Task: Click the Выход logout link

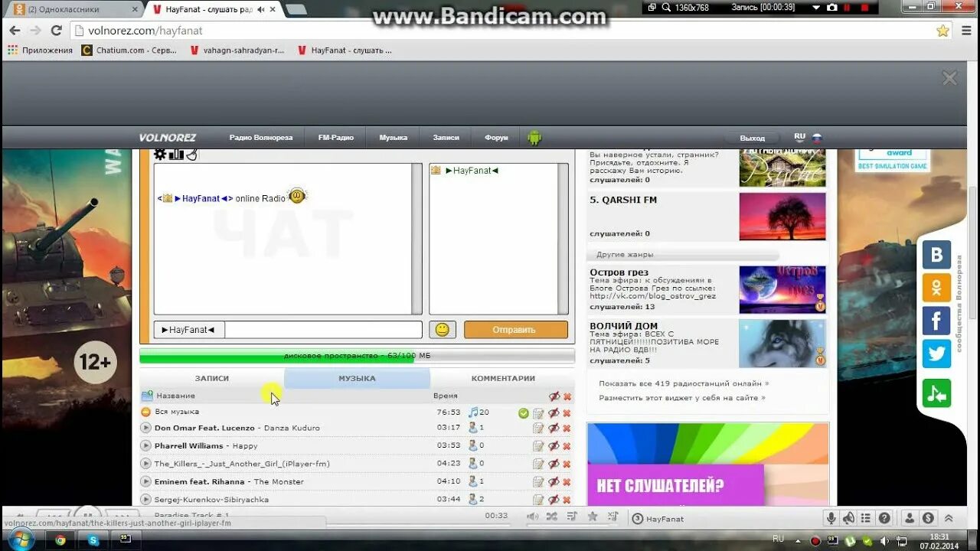Action: coord(753,139)
